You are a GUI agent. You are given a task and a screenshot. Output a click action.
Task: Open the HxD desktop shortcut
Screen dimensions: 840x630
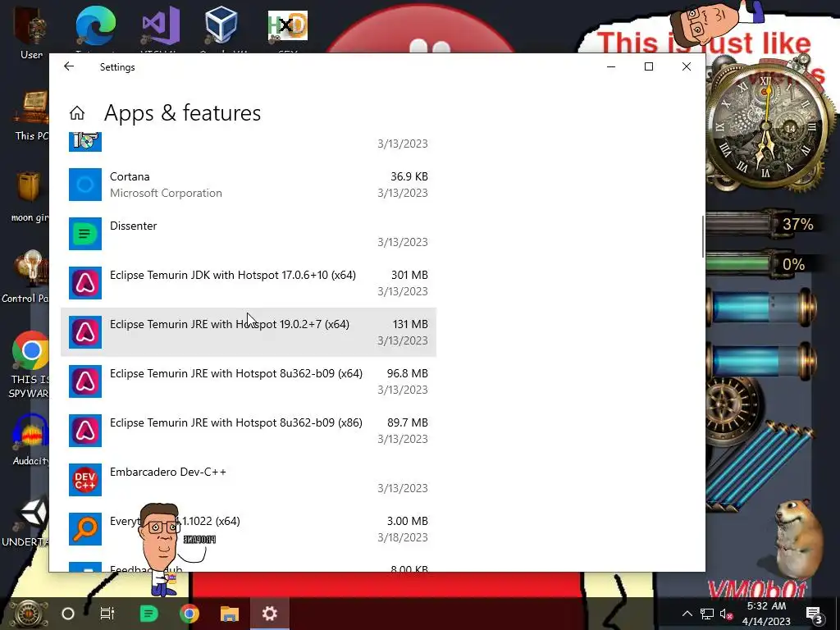point(288,27)
